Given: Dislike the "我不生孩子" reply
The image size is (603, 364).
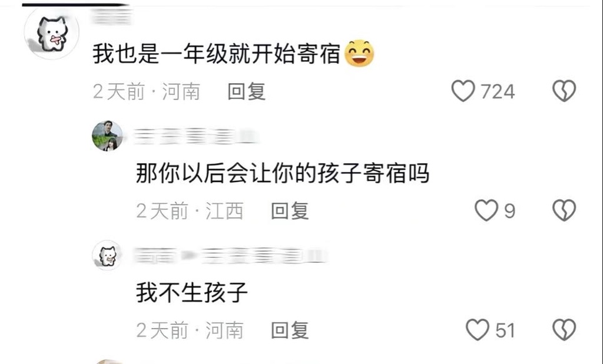Looking at the screenshot, I should coord(564,330).
